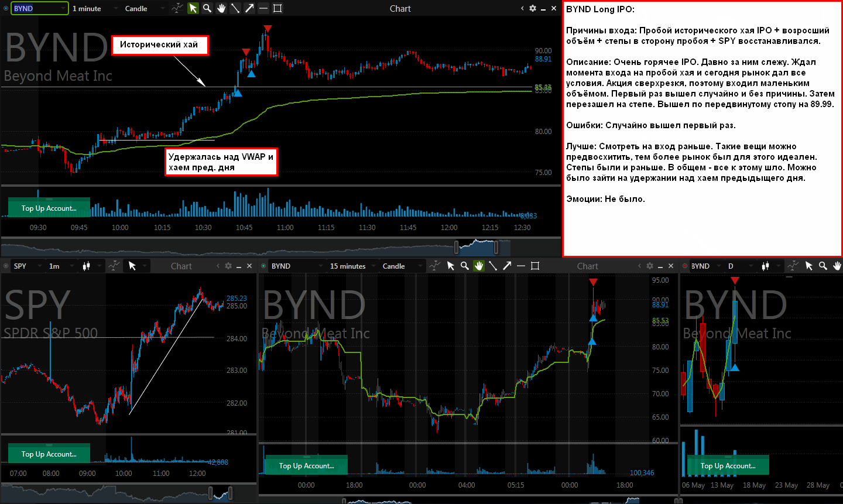
Task: Click the 10:45 time label on 1 minute chart
Action: click(244, 227)
